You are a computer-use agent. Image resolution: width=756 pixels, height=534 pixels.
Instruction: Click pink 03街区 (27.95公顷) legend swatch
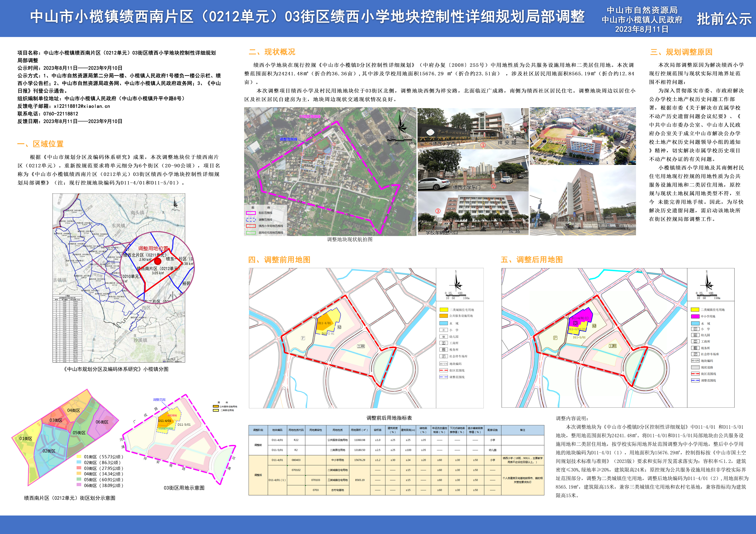[x=79, y=468]
